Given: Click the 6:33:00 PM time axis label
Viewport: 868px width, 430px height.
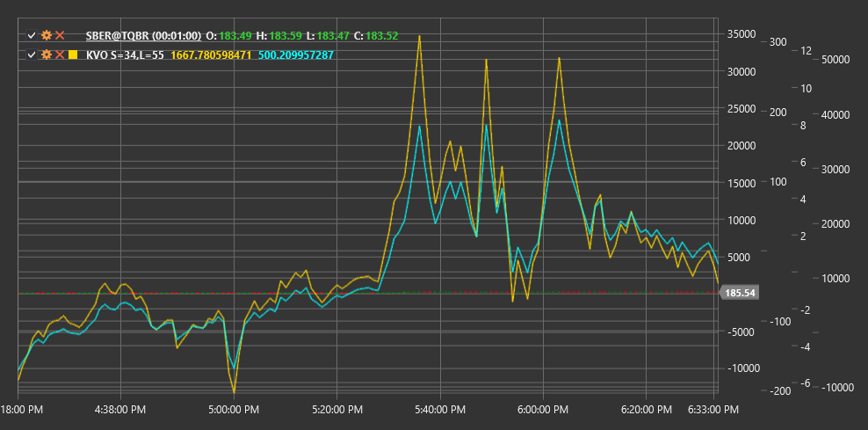Looking at the screenshot, I should (712, 410).
